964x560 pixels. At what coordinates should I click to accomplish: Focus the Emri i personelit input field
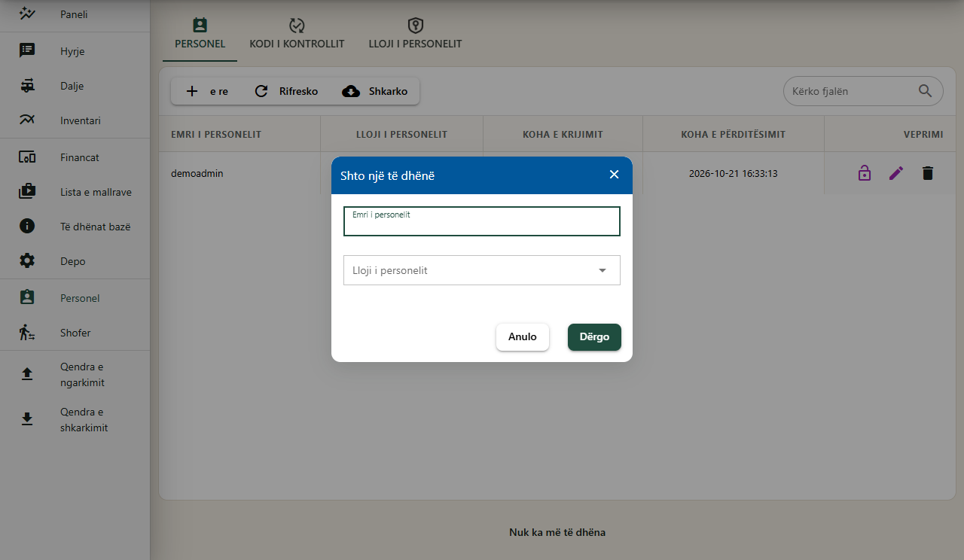click(x=482, y=221)
